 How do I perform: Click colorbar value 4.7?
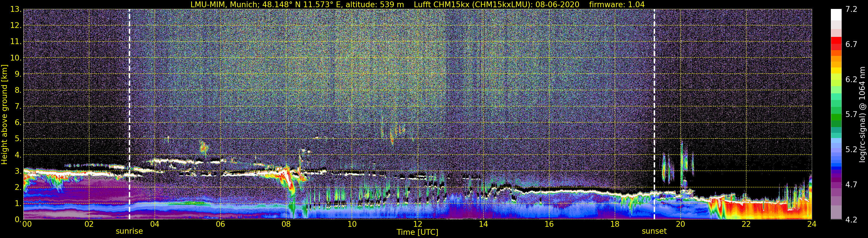851,185
